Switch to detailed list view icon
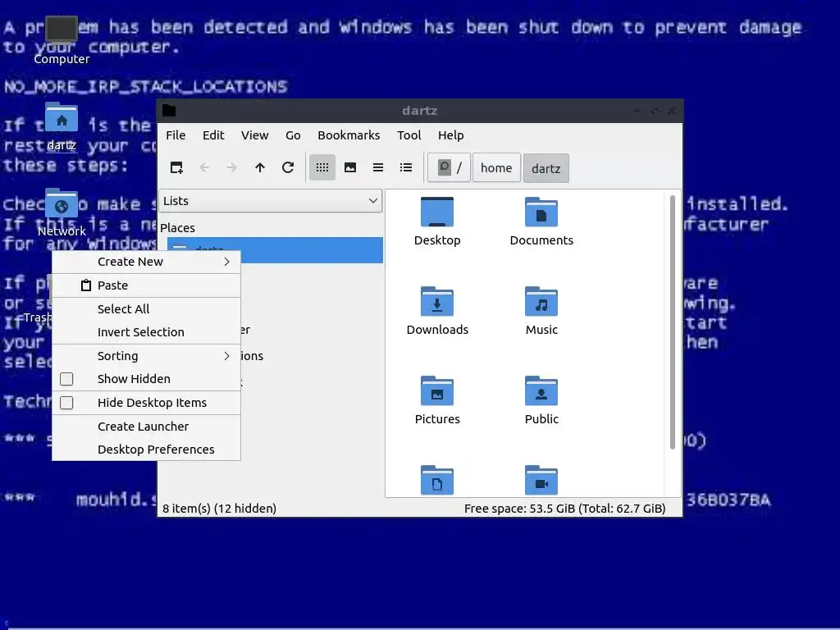Image resolution: width=840 pixels, height=630 pixels. tap(406, 167)
